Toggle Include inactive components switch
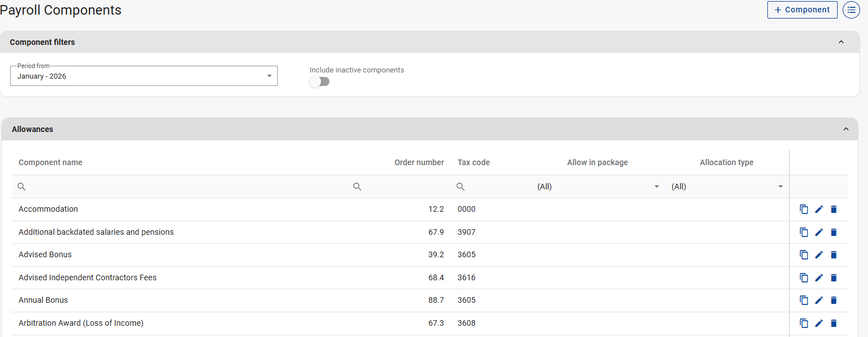Viewport: 868px width, 337px height. [x=319, y=81]
